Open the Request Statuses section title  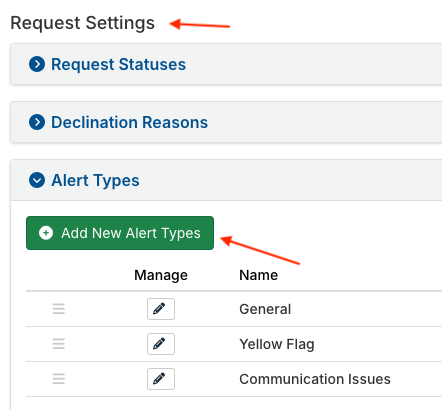118,64
